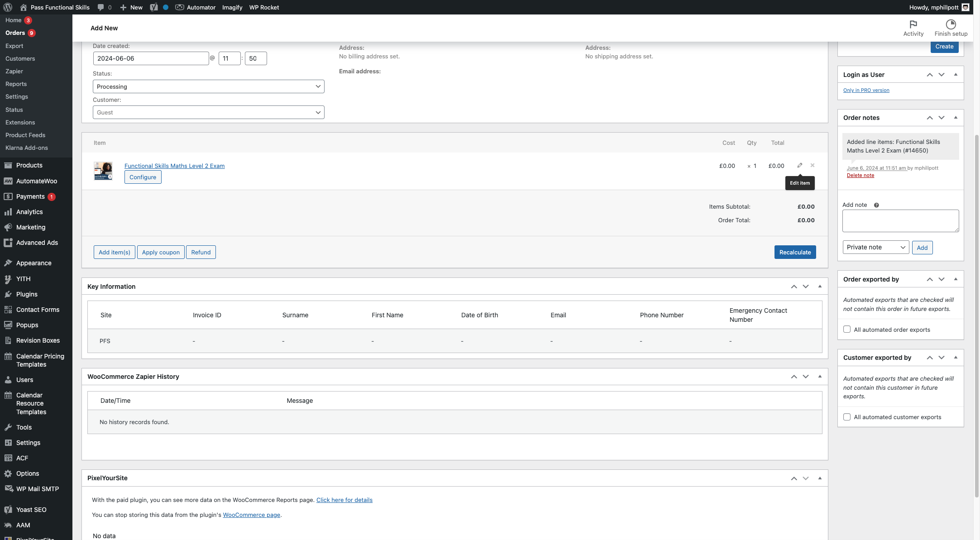
Task: Click the Create button
Action: [x=944, y=46]
